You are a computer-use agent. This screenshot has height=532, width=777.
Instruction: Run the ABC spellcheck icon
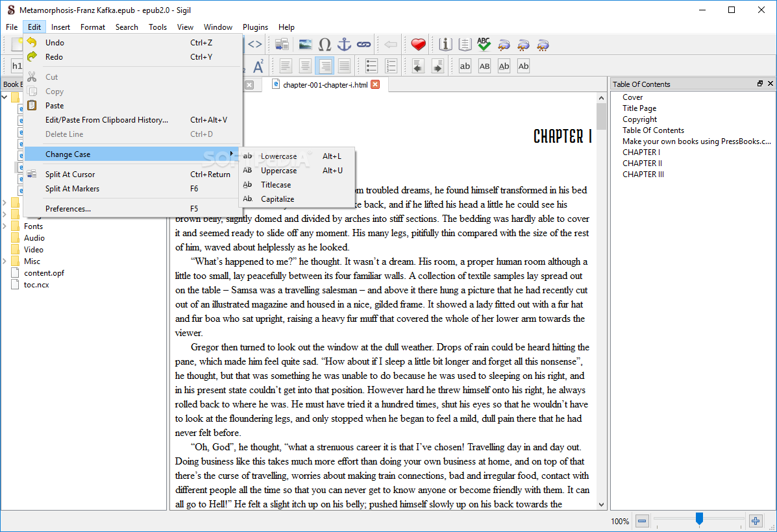(484, 45)
